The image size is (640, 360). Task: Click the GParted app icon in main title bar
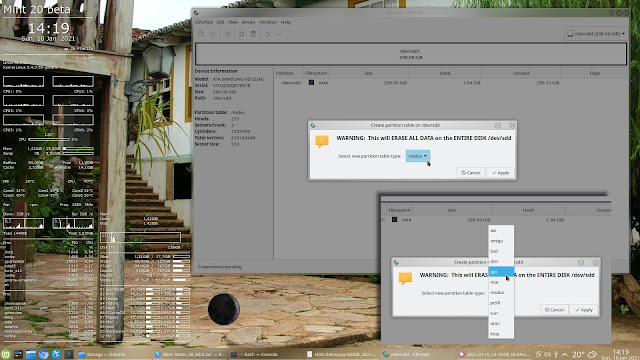(x=196, y=13)
